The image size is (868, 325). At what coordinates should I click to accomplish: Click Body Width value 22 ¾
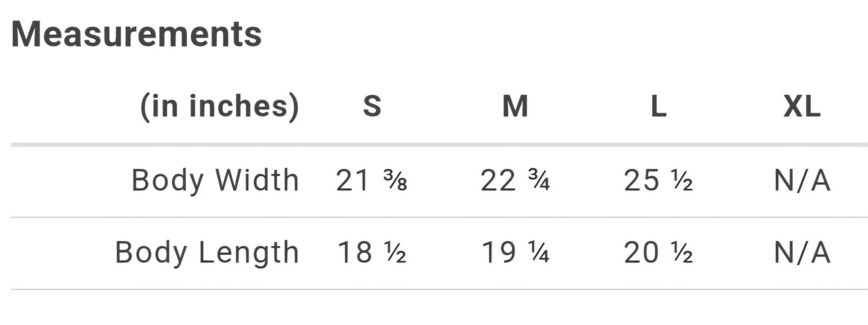515,180
